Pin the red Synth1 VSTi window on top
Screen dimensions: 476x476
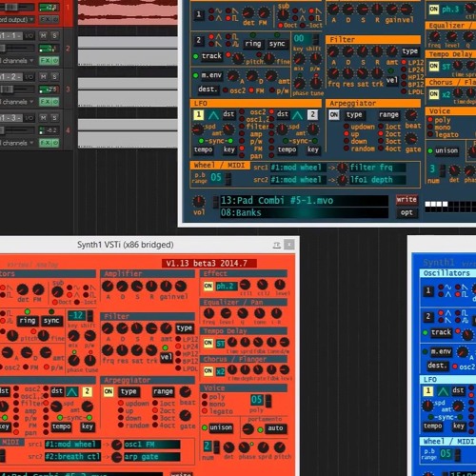point(277,245)
